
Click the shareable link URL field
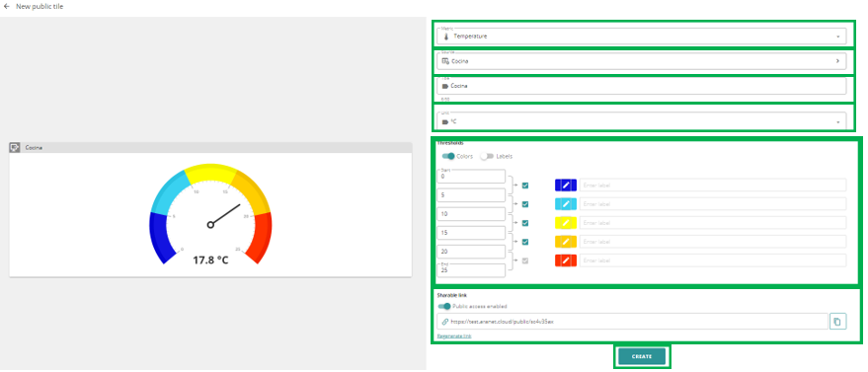[x=632, y=321]
